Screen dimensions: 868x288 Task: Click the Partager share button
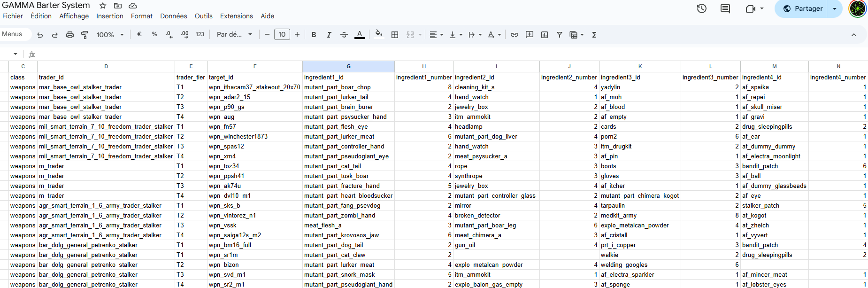click(x=803, y=8)
